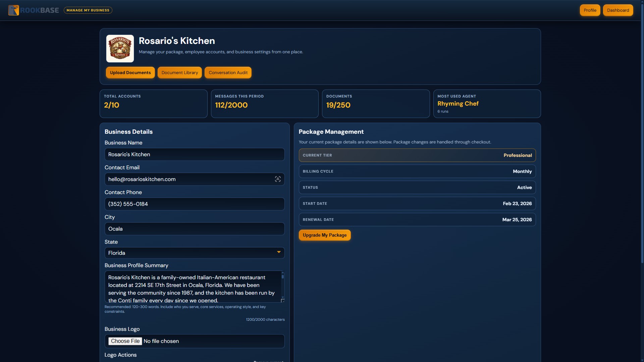The height and width of the screenshot is (362, 644).
Task: Open the Profile page
Action: pos(589,10)
